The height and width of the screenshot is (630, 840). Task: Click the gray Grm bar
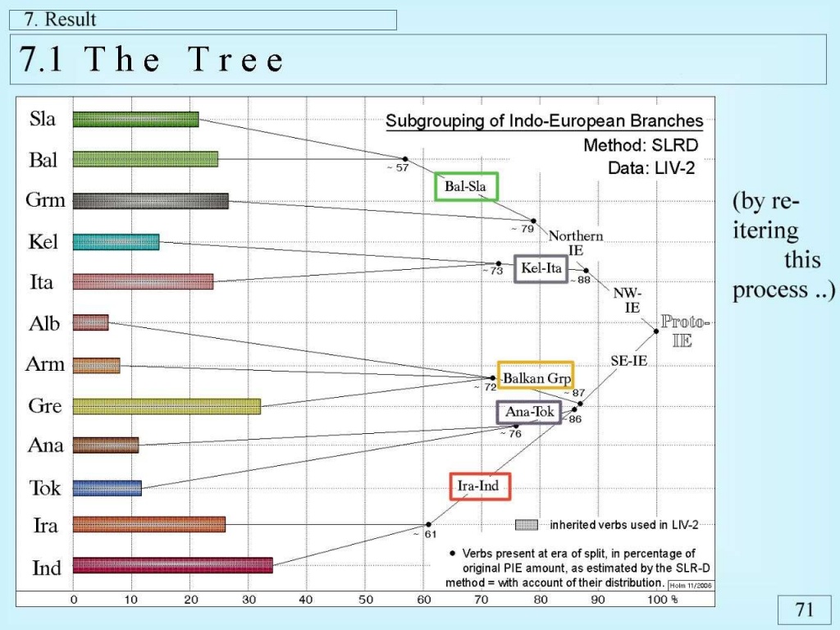pyautogui.click(x=150, y=201)
